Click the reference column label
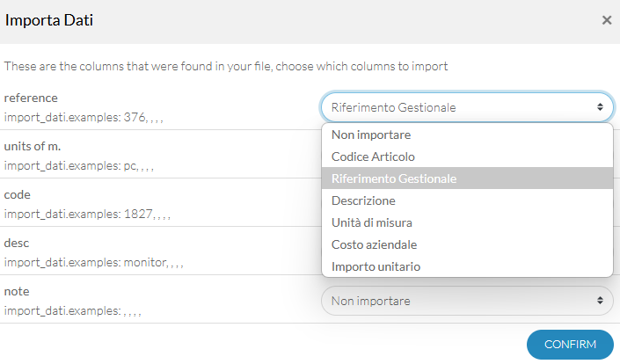The image size is (620, 364). pos(31,98)
